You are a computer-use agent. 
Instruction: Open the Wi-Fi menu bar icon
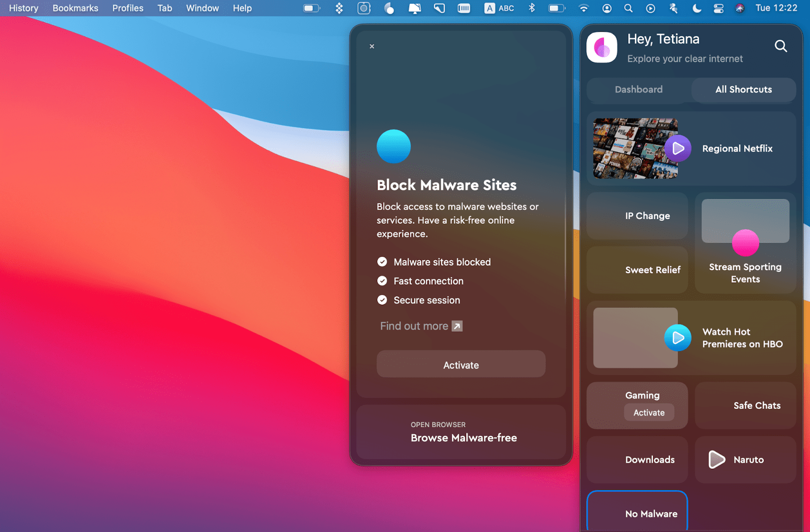click(x=584, y=8)
